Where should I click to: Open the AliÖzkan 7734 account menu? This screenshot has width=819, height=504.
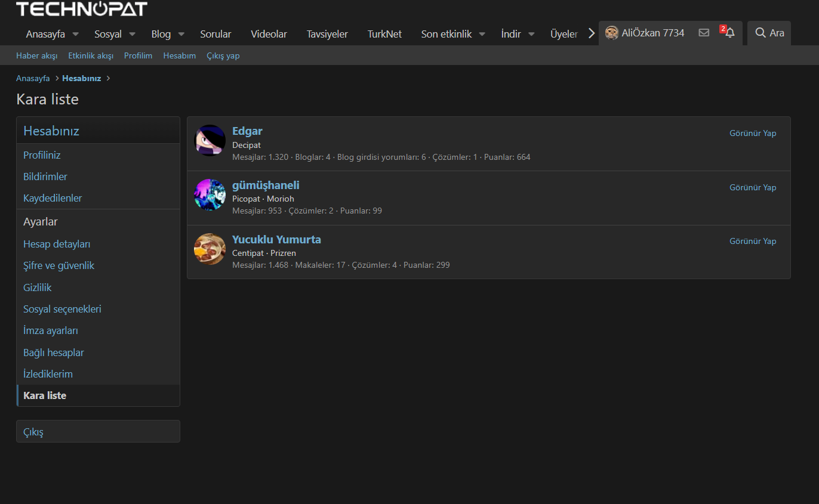[x=645, y=33]
